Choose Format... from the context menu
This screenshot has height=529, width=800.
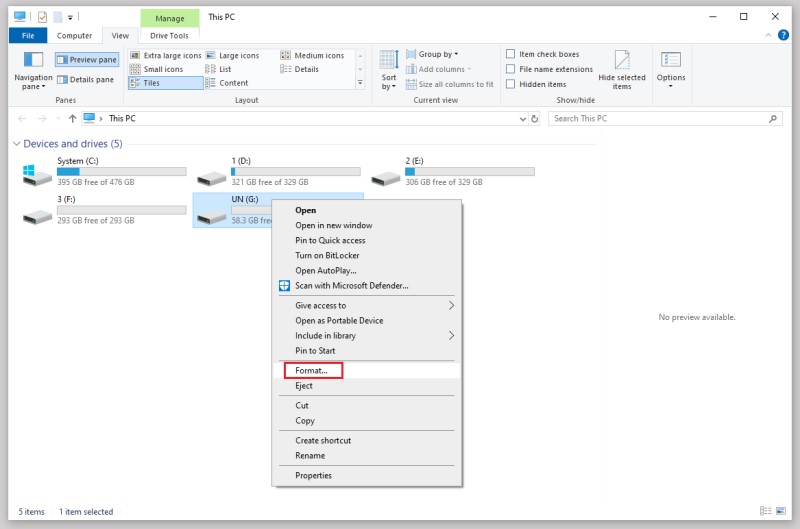pyautogui.click(x=312, y=371)
